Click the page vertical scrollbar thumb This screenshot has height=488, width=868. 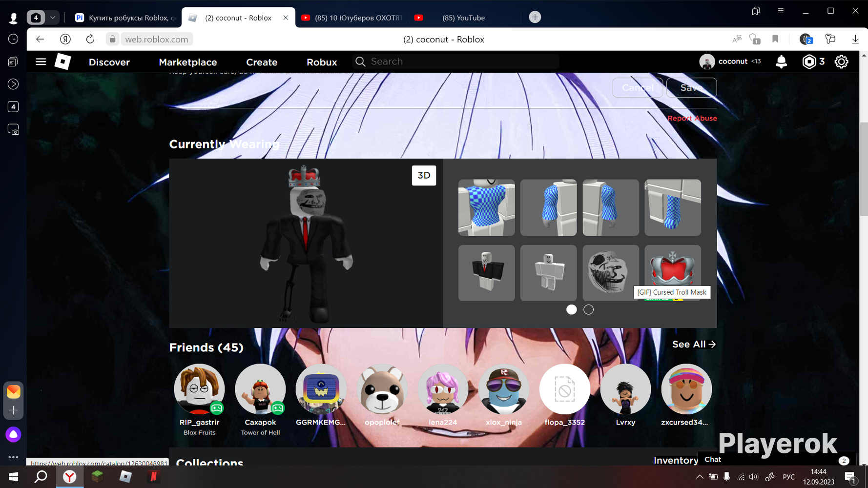(x=864, y=169)
